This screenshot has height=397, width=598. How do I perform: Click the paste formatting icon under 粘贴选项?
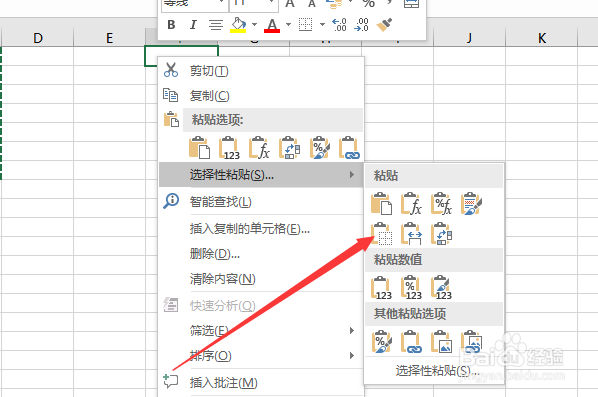click(x=320, y=148)
